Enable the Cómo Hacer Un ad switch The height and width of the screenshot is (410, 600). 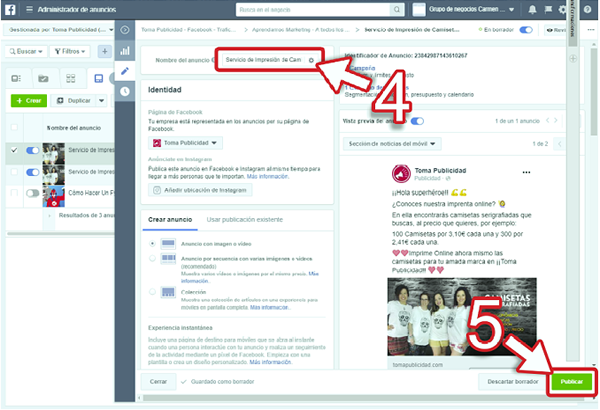pos(33,193)
